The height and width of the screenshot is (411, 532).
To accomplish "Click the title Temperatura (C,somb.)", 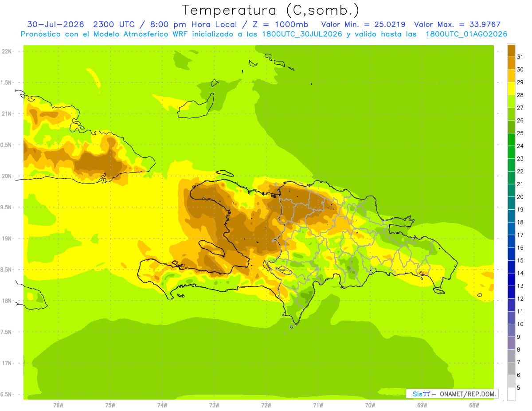I will [270, 10].
